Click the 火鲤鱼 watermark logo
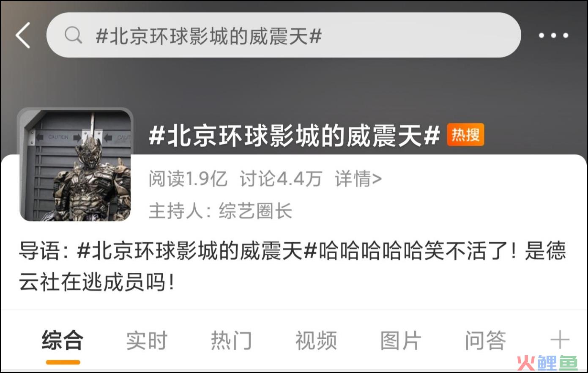The width and height of the screenshot is (588, 373). (547, 363)
